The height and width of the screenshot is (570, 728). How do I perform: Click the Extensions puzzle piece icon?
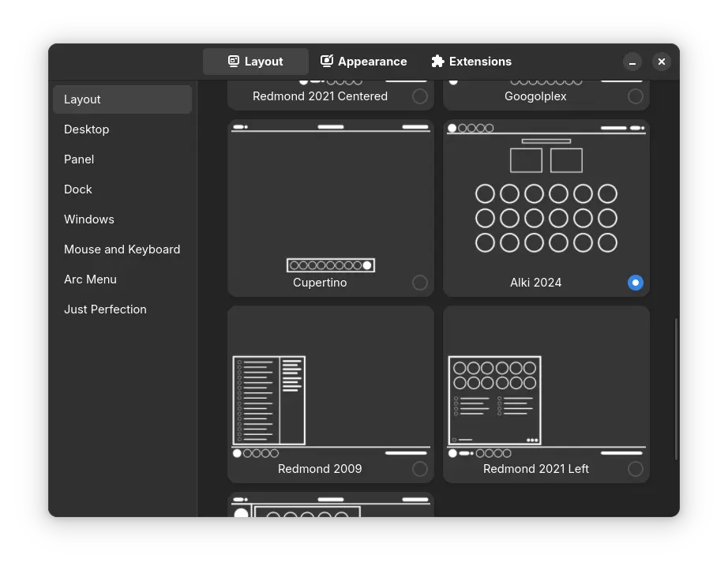[x=437, y=62]
